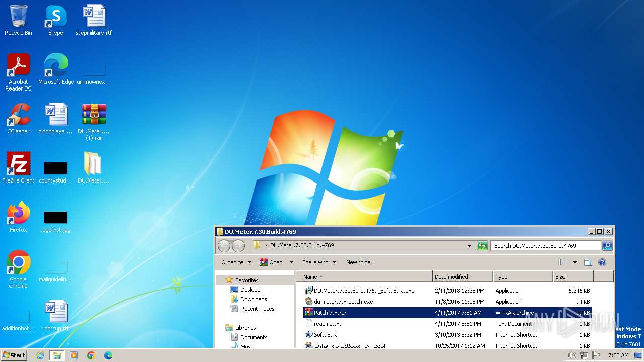
Task: Select the unknownex... desktop file
Action: coord(94,73)
